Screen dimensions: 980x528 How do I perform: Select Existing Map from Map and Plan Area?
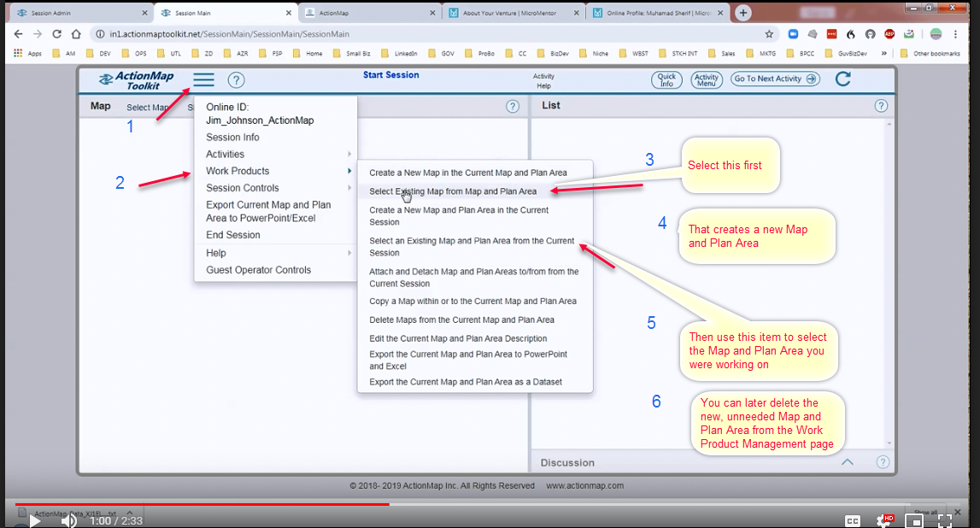tap(453, 191)
